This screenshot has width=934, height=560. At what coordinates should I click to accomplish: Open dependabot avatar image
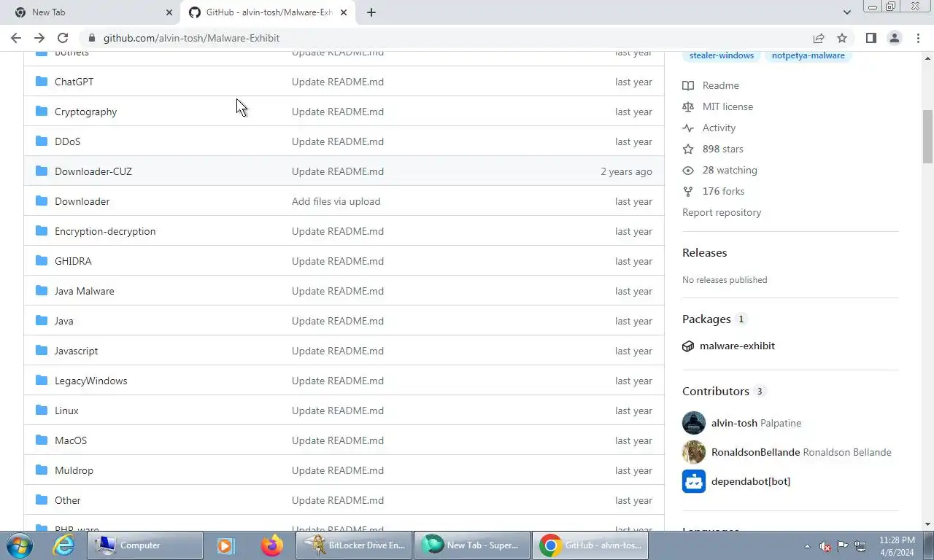point(694,481)
